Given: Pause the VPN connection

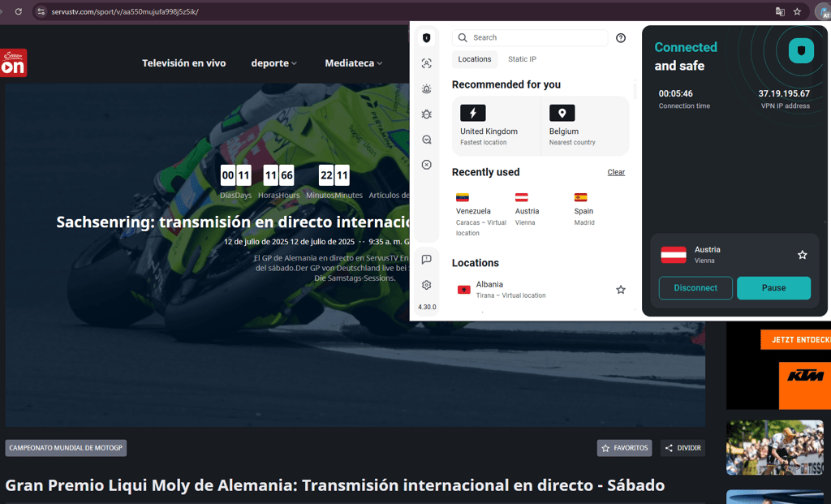Looking at the screenshot, I should click(x=773, y=288).
